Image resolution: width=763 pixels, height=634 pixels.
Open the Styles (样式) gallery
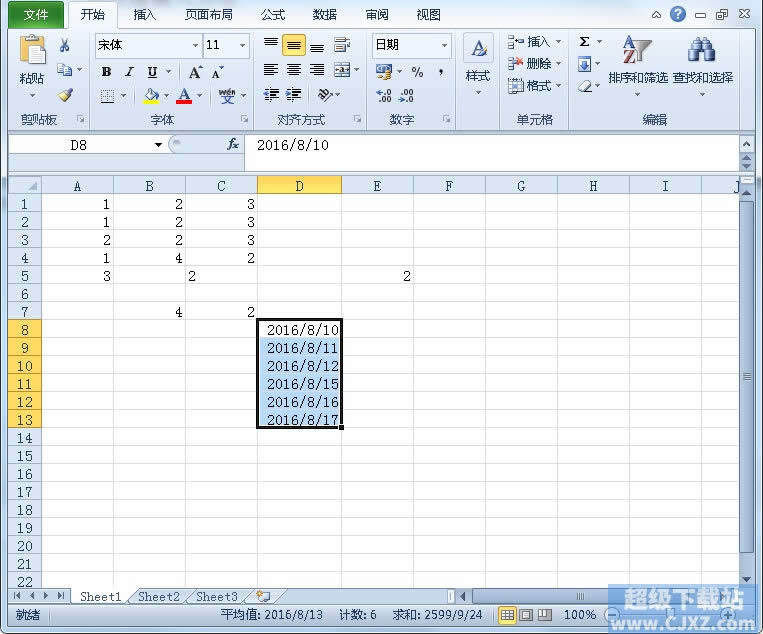click(478, 63)
